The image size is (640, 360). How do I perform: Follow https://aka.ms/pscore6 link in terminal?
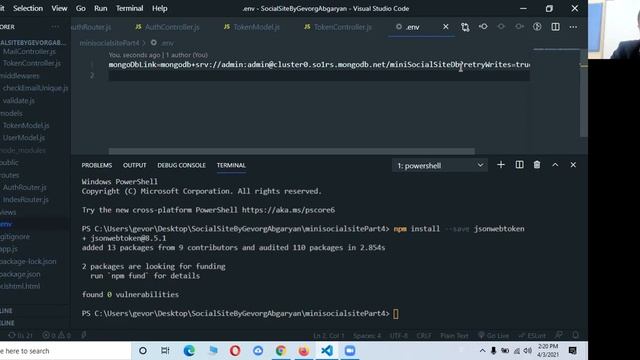pyautogui.click(x=288, y=210)
